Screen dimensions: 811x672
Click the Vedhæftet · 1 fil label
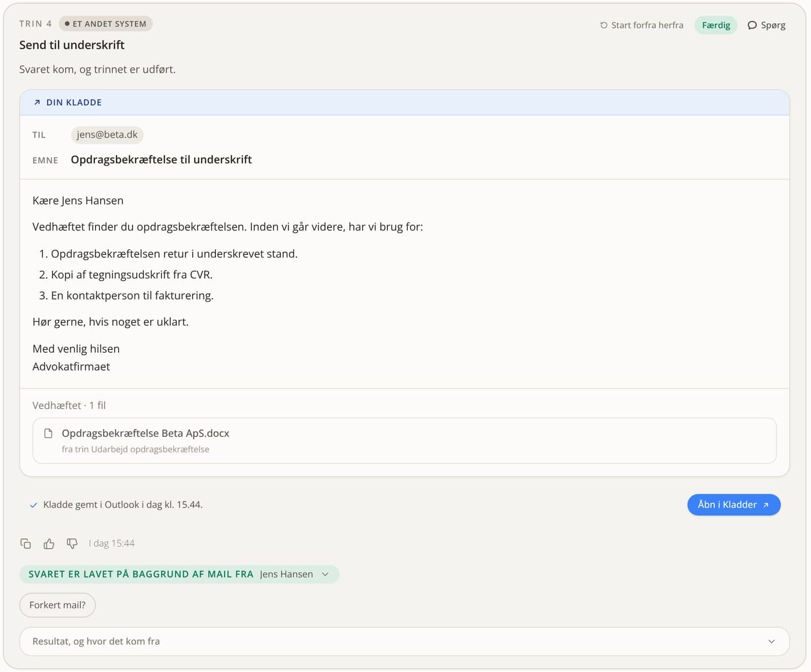point(69,406)
